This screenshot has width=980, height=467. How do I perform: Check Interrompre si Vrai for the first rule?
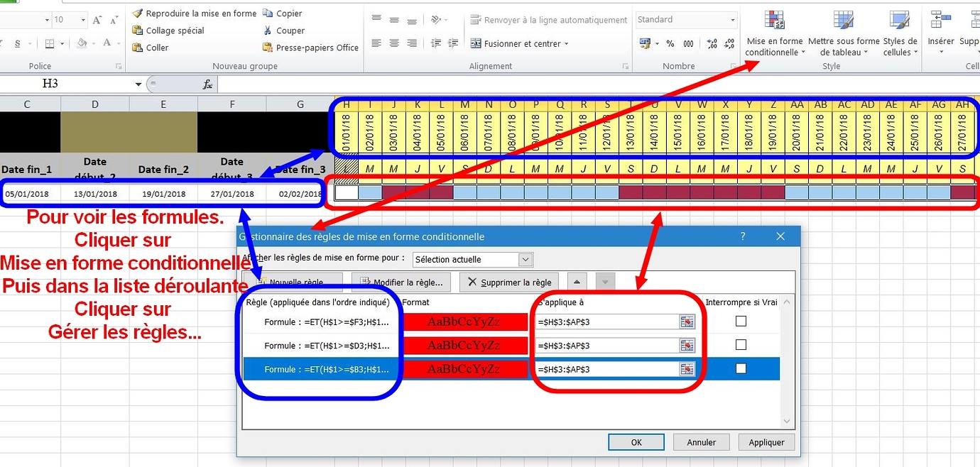click(x=741, y=321)
